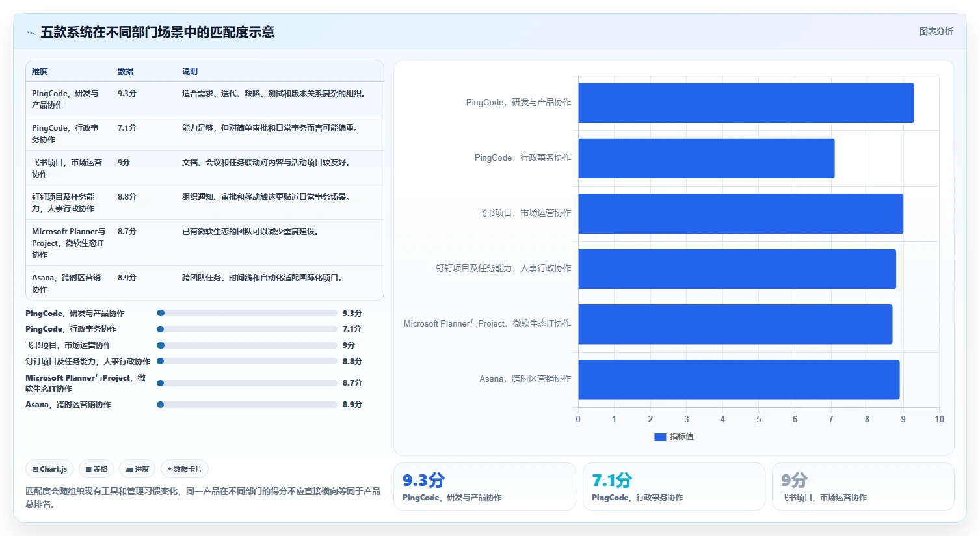Click the footnote text 匹配度会随组织现有工具
This screenshot has width=980, height=536.
click(x=203, y=498)
